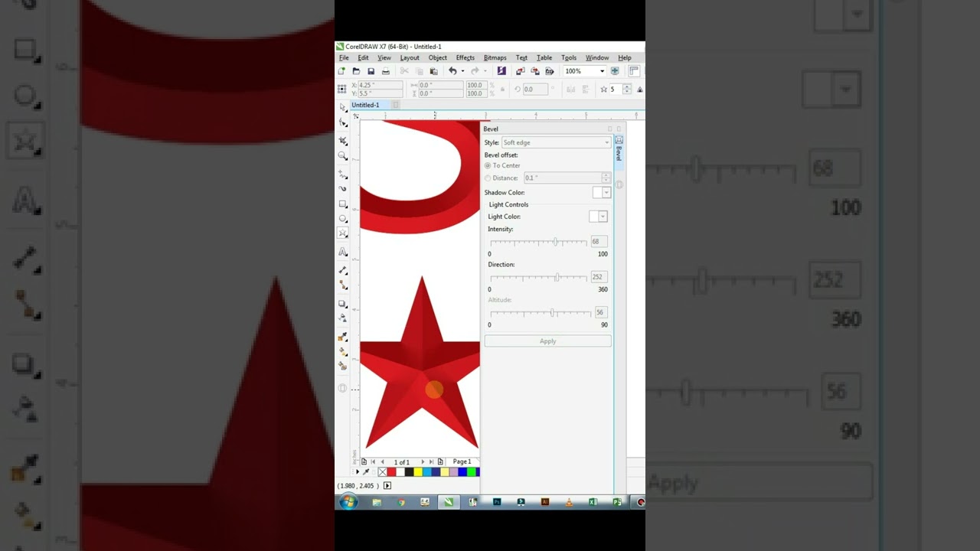
Task: Click the Intensity value field
Action: (599, 241)
